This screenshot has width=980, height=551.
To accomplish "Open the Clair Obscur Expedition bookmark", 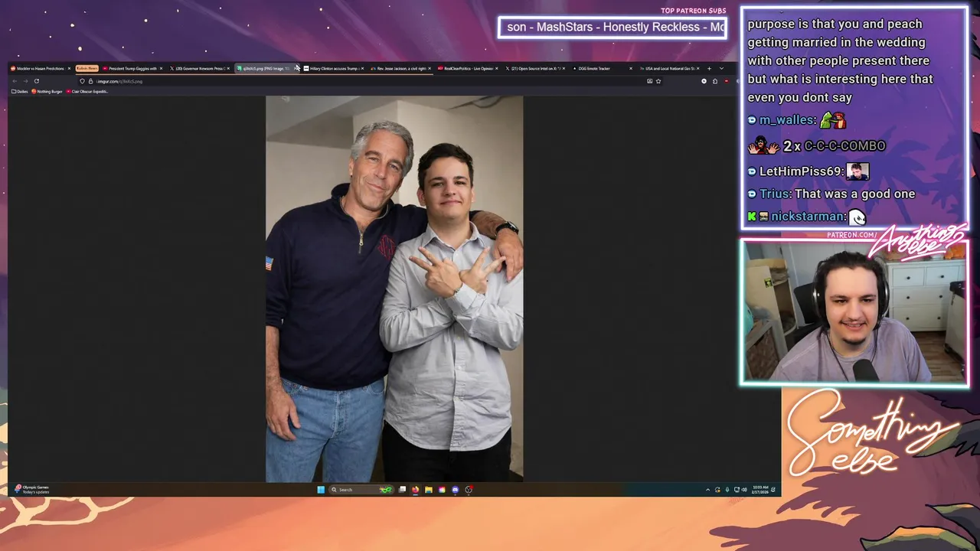I will pos(87,91).
